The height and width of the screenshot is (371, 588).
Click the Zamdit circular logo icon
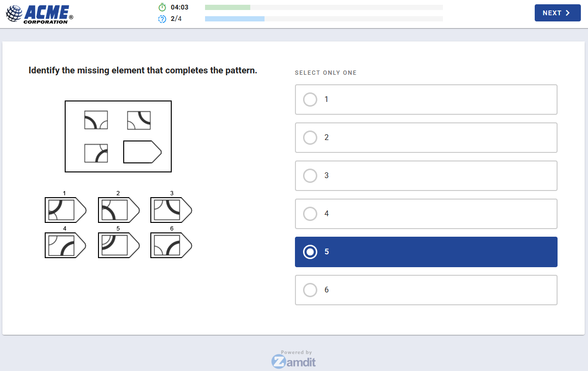pyautogui.click(x=278, y=362)
